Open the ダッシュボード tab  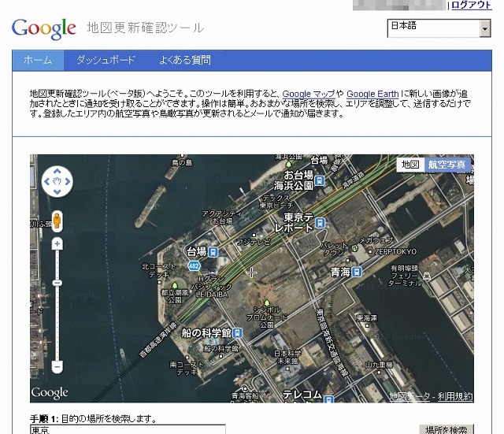pos(106,60)
